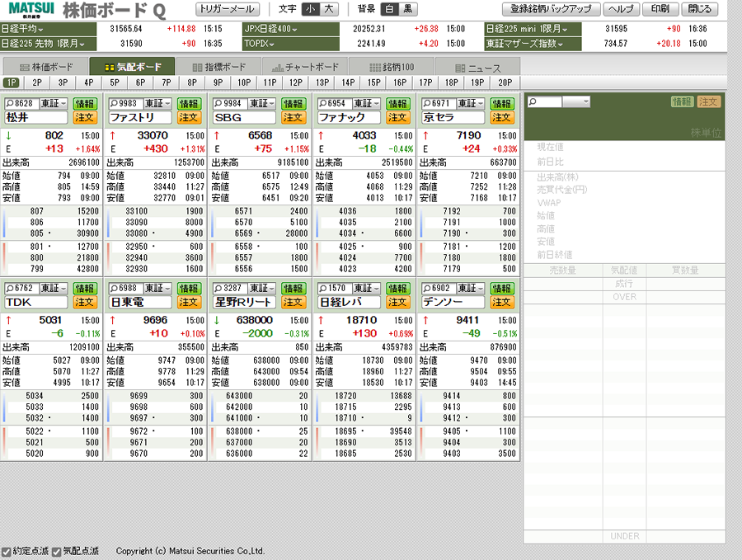Open 注文 for デンソー

501,302
